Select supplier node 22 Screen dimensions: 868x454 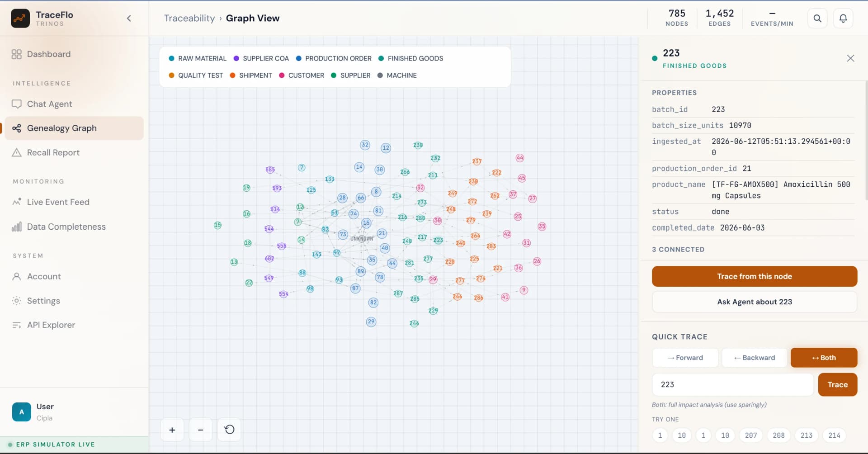click(249, 283)
